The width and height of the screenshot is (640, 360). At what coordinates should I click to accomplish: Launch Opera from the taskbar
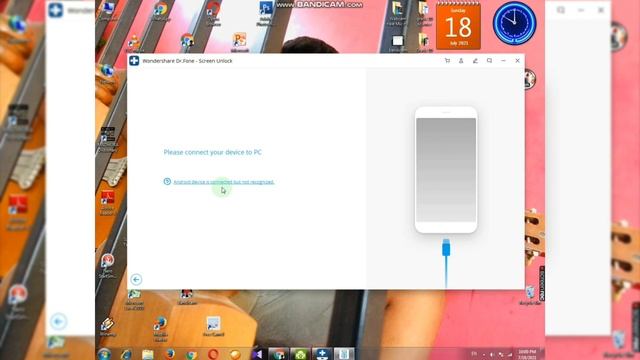(213, 354)
